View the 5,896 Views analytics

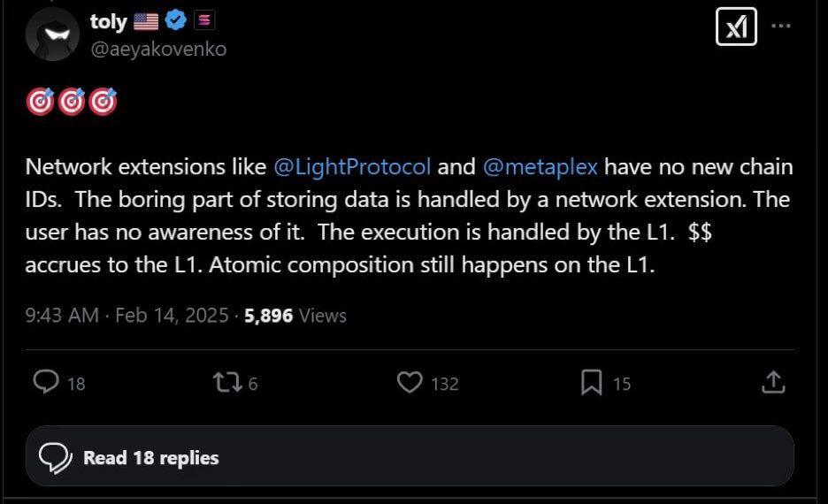coord(295,315)
